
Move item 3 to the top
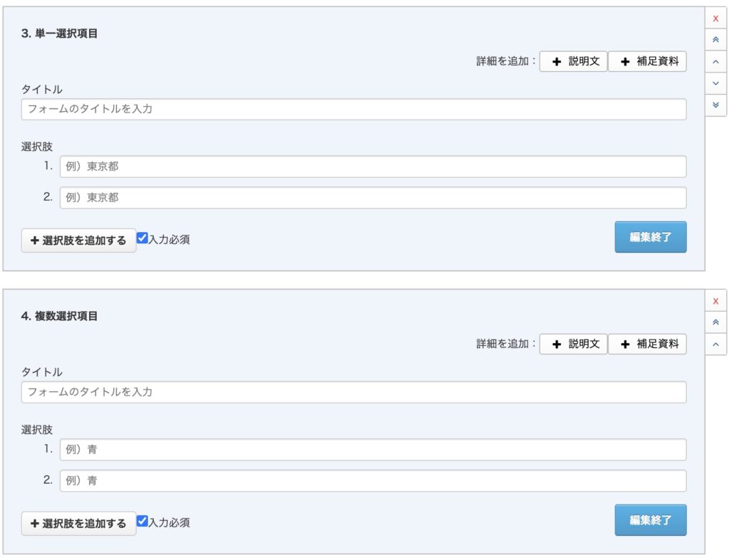pos(715,40)
